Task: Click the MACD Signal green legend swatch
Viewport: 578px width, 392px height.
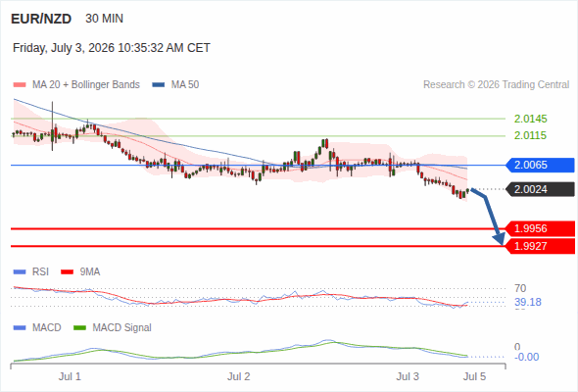Action: click(x=79, y=328)
